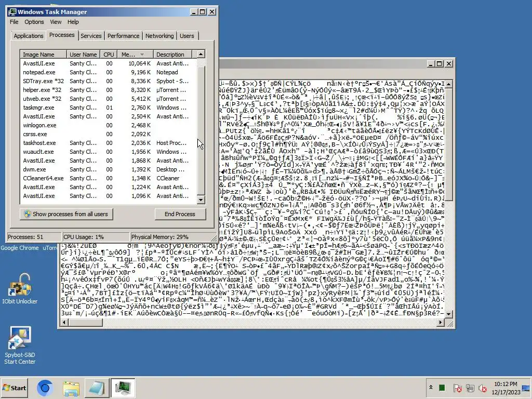Screen dimensions: 532x399
Task: Open View menu in Task Manager
Action: [56, 22]
